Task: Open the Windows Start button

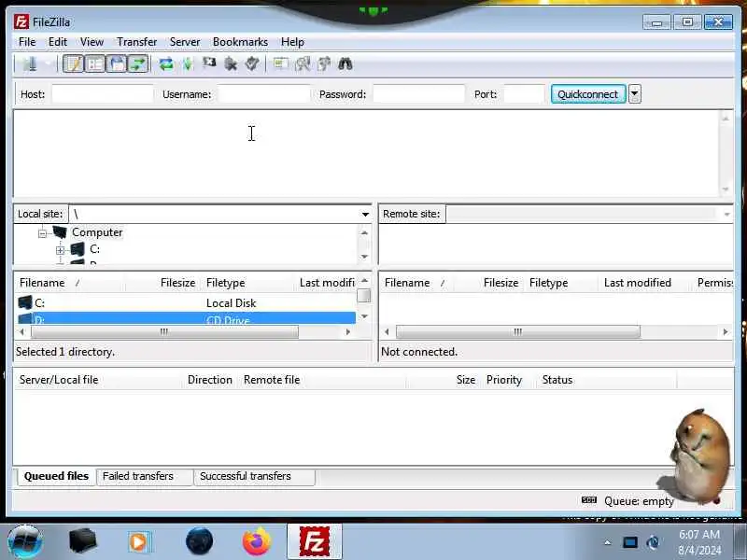Action: 24,542
